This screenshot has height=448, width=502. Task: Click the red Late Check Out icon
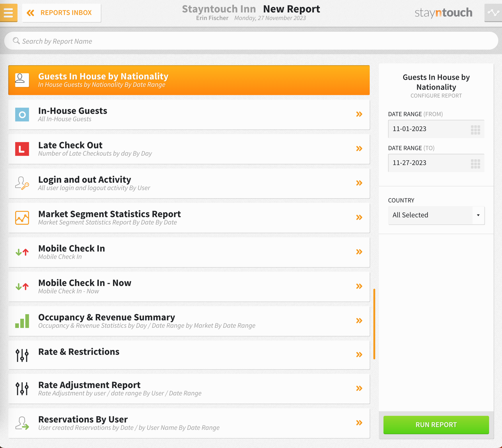[22, 149]
